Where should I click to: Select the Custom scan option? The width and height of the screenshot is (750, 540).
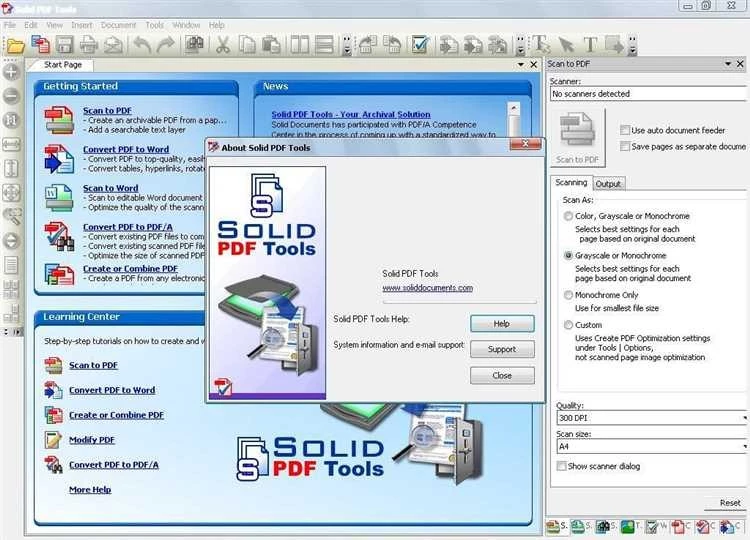[568, 325]
